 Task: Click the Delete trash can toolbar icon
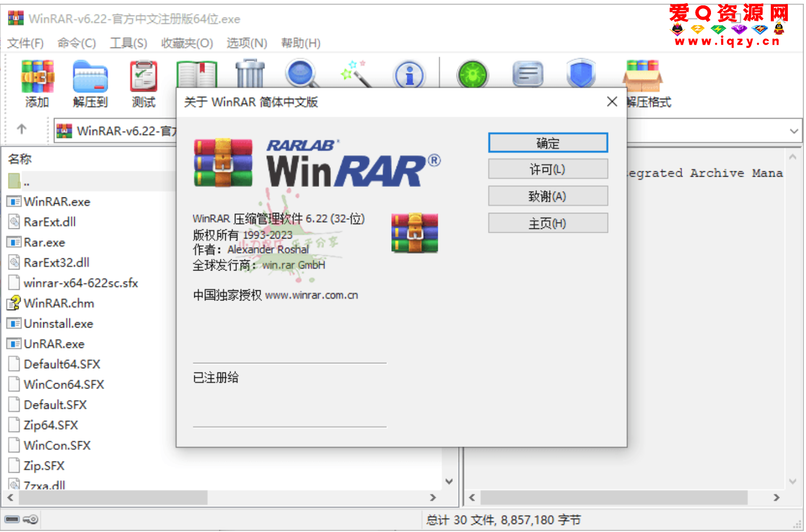coord(250,74)
